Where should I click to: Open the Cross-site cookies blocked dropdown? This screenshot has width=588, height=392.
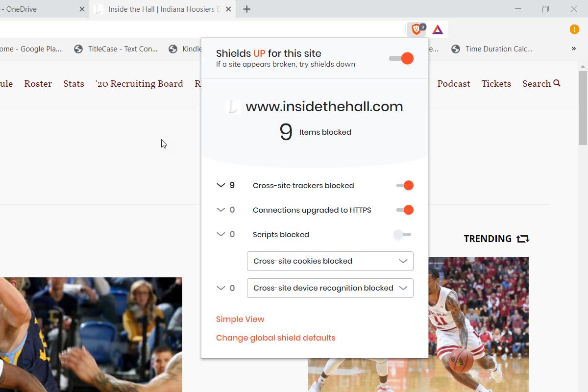[x=330, y=261]
